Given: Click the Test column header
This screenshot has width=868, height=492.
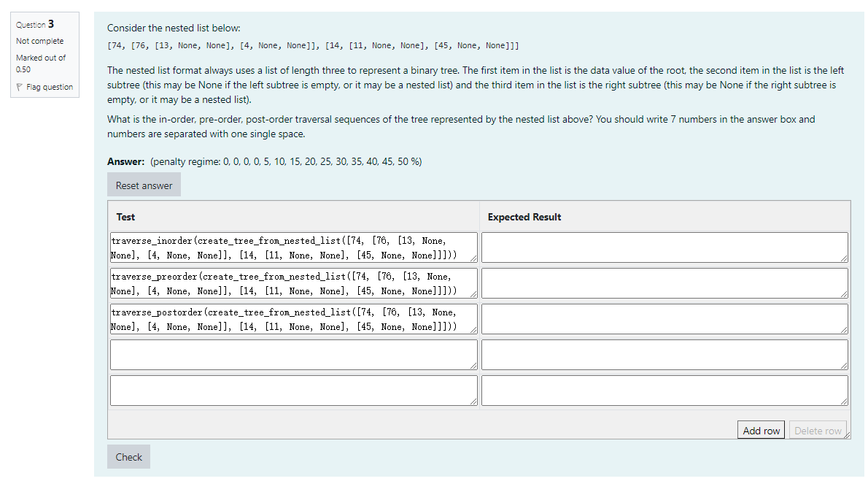Looking at the screenshot, I should pos(125,218).
